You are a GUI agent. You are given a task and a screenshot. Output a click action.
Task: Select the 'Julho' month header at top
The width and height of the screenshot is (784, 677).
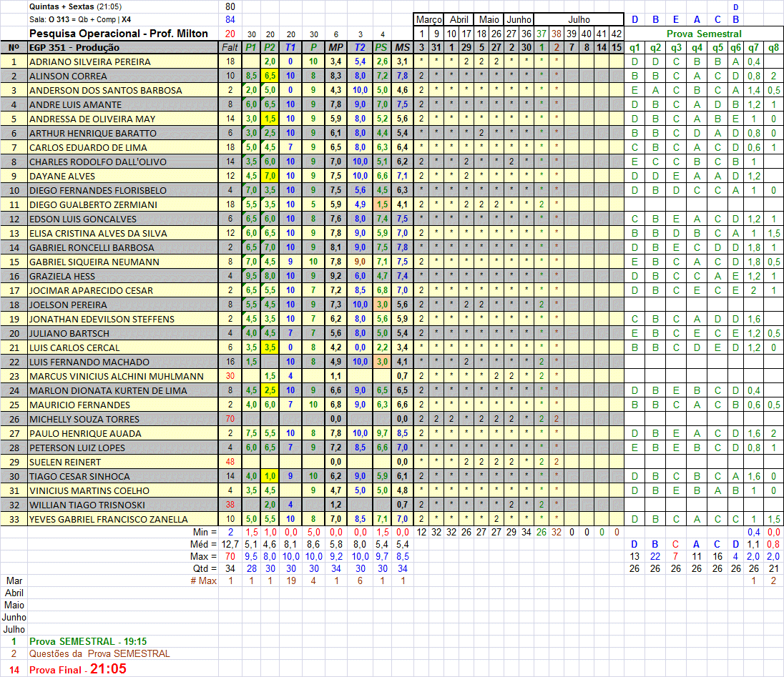579,20
